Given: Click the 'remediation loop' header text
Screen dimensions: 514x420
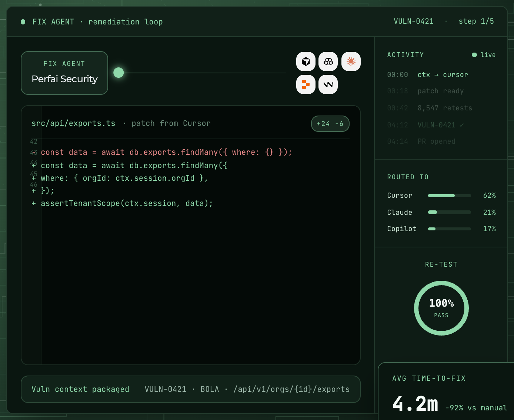Looking at the screenshot, I should pos(126,22).
